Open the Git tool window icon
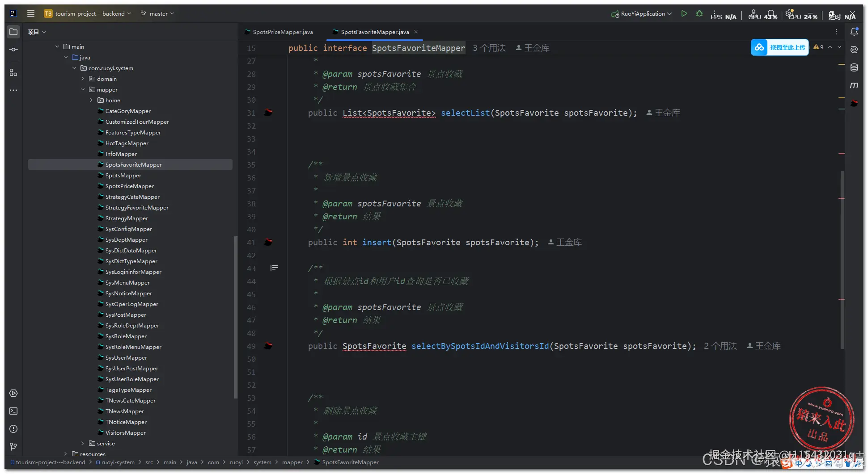 (13, 446)
